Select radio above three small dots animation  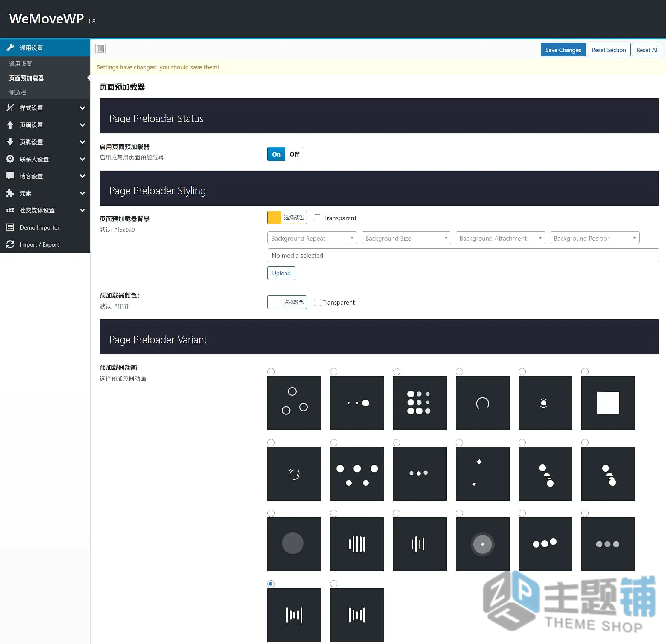[x=397, y=442]
